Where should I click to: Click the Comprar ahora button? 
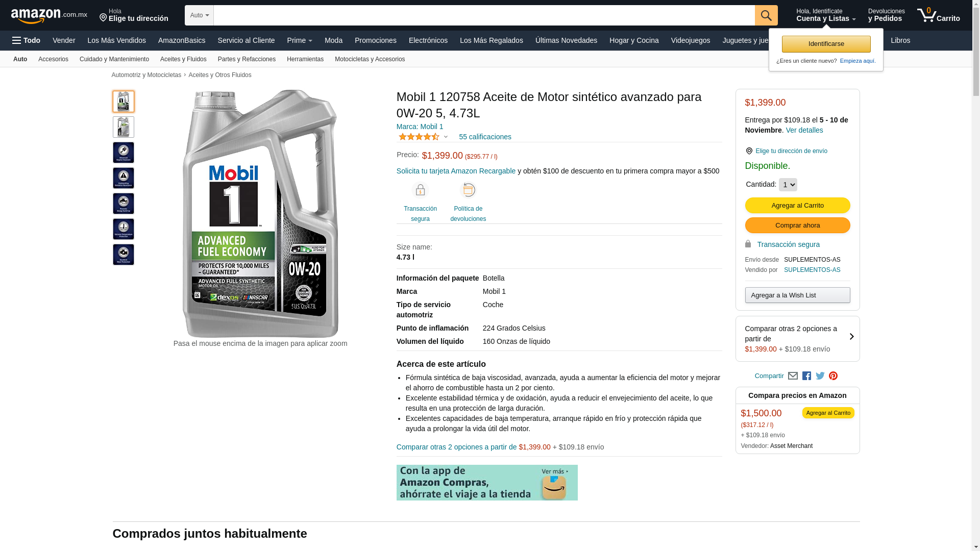pyautogui.click(x=797, y=225)
